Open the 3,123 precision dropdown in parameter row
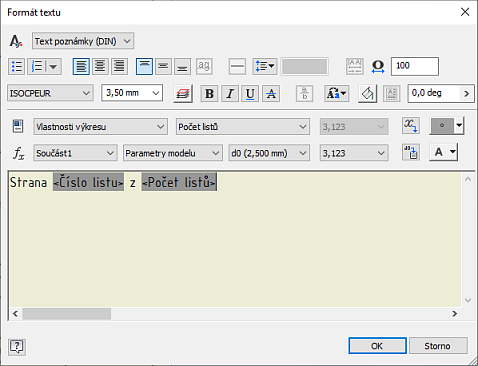The height and width of the screenshot is (366, 478). pyautogui.click(x=354, y=153)
